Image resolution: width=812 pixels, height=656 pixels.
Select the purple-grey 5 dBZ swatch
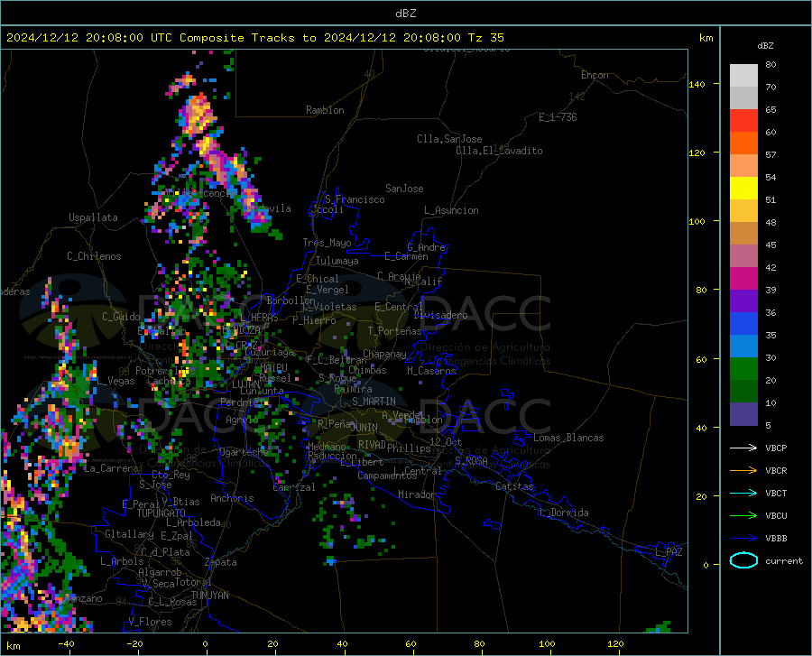tap(743, 414)
